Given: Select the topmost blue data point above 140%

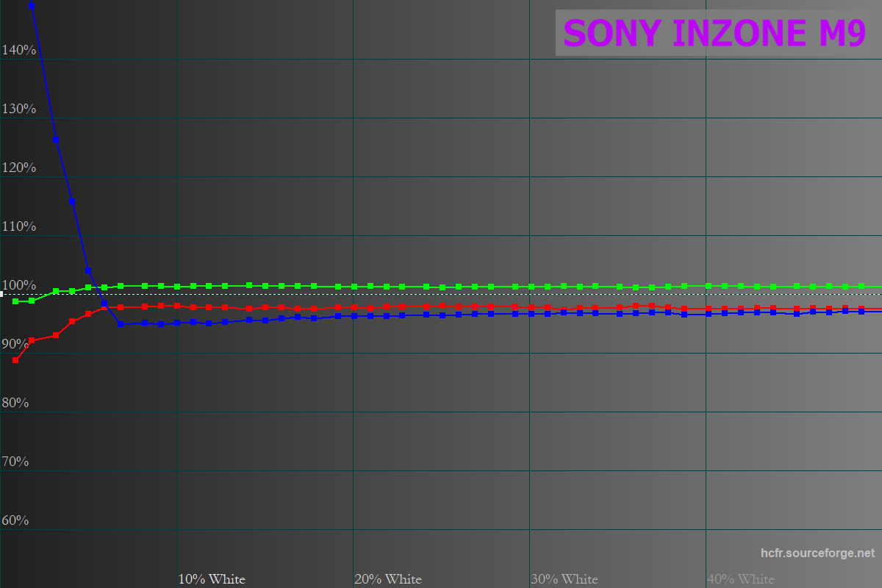Looking at the screenshot, I should (x=32, y=5).
